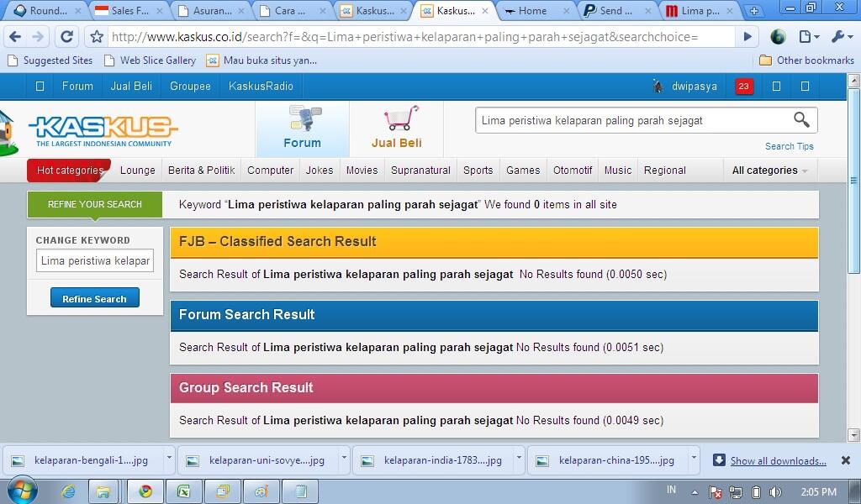Reload the page with the refresh icon
This screenshot has height=504, width=861.
pyautogui.click(x=66, y=37)
